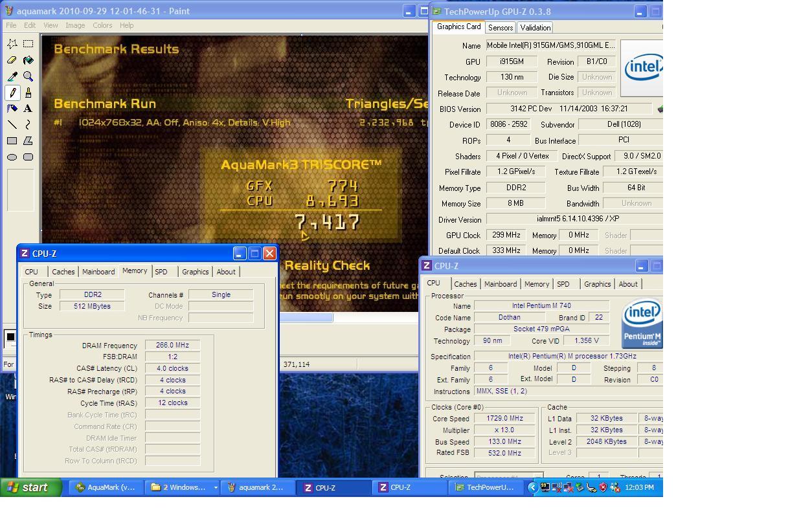The height and width of the screenshot is (530, 812).
Task: Click the Level 2 cache value '2048 KBytes'
Action: 605,441
